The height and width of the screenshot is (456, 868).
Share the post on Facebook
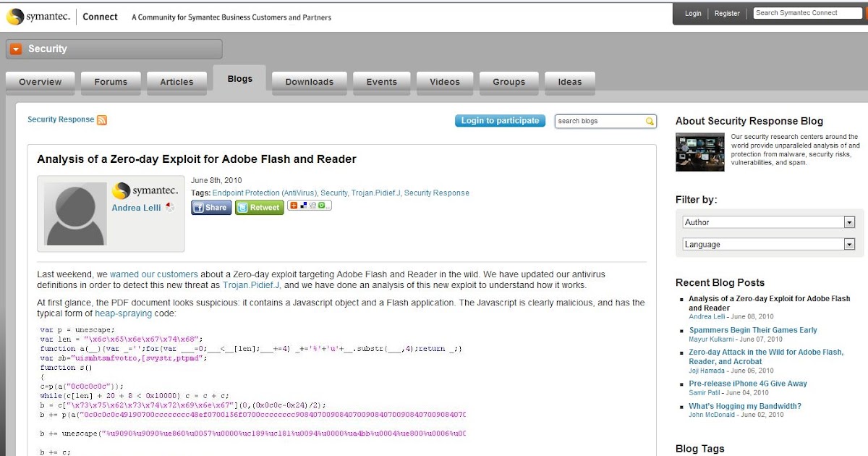point(211,208)
